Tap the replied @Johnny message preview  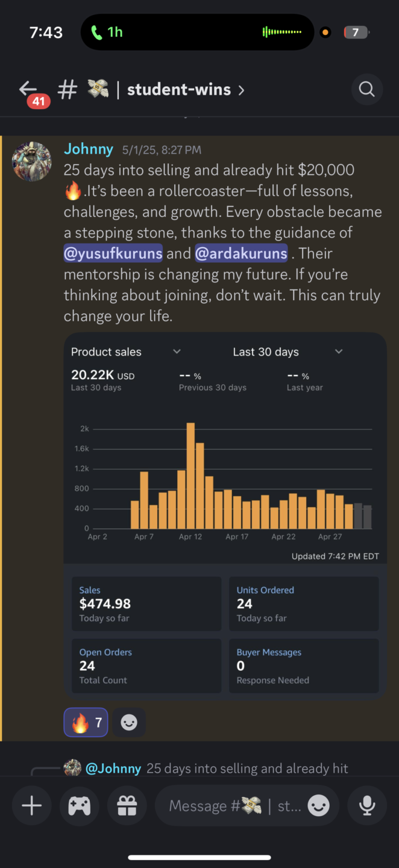[x=217, y=769]
